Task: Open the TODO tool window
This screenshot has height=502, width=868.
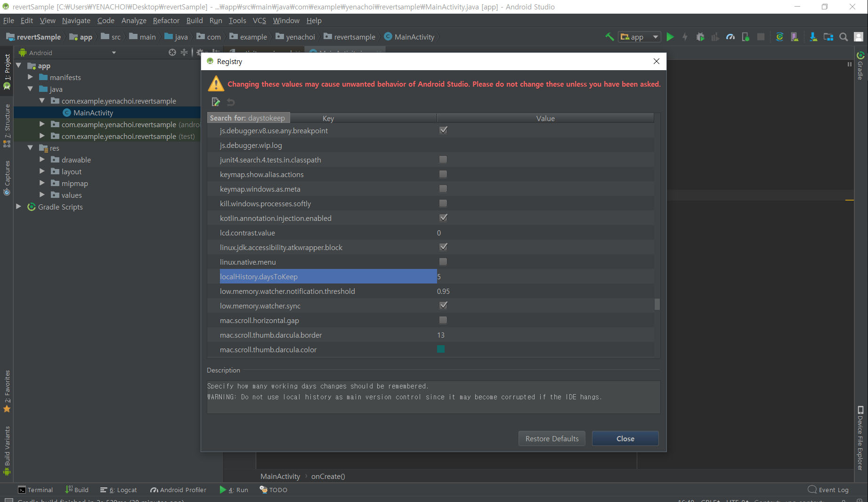Action: pos(274,490)
